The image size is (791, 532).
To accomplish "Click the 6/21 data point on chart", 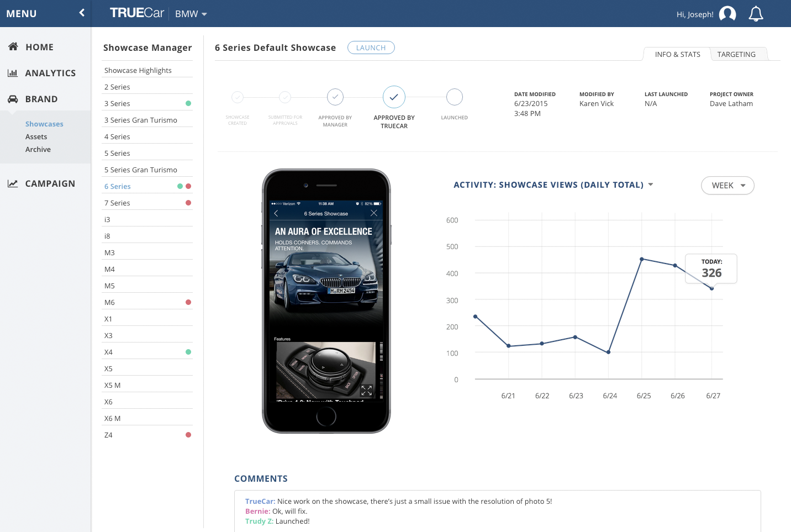I will tap(509, 346).
